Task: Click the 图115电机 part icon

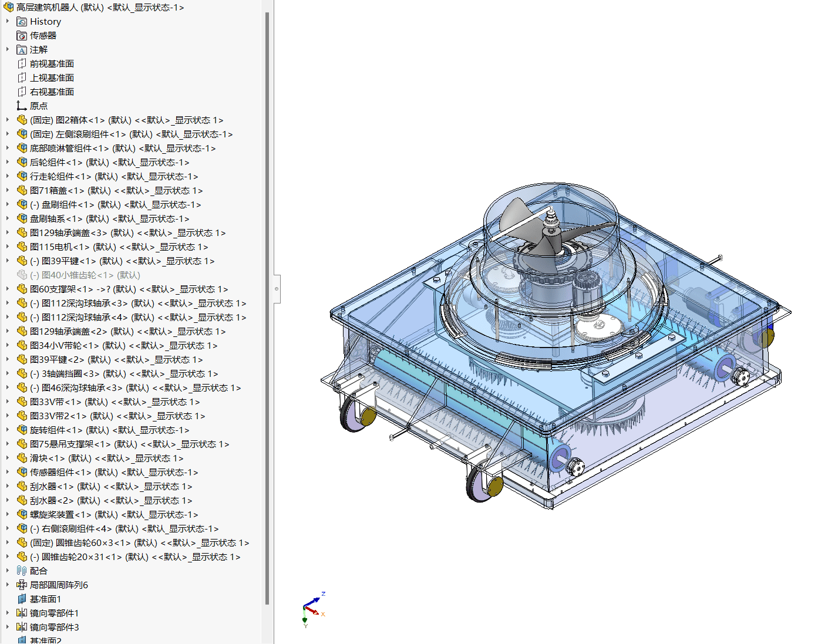Action: [22, 247]
